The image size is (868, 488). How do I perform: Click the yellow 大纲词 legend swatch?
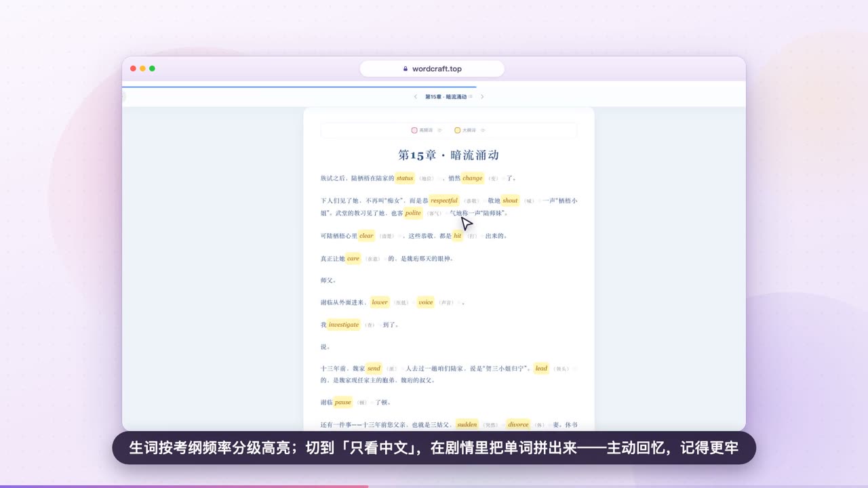[458, 130]
